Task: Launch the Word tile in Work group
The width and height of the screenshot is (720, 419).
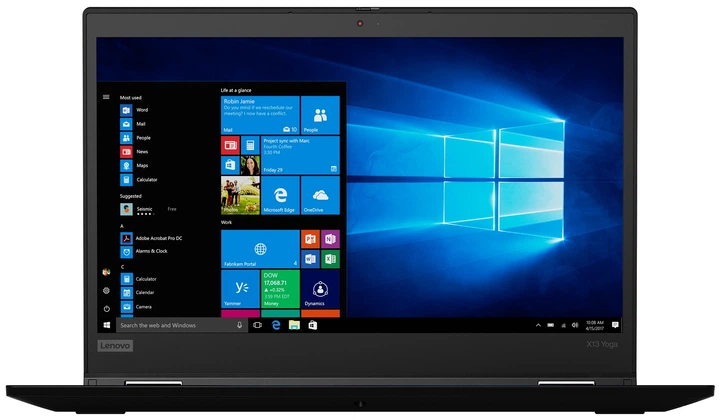Action: click(310, 259)
